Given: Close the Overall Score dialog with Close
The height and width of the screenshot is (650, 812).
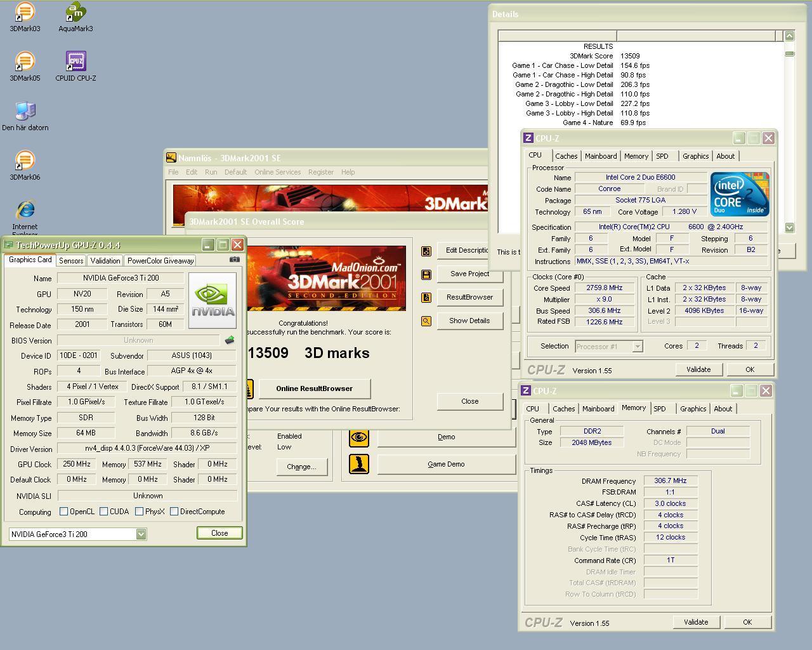Looking at the screenshot, I should 469,401.
